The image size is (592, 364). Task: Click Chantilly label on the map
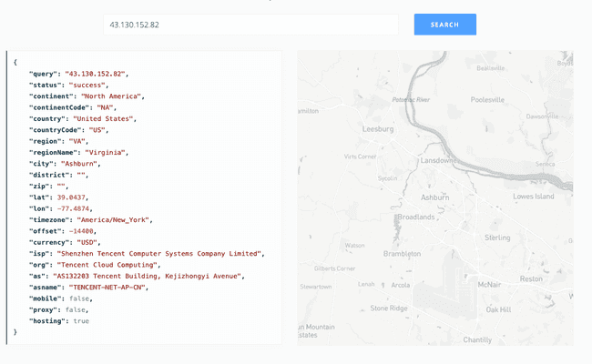(x=477, y=339)
